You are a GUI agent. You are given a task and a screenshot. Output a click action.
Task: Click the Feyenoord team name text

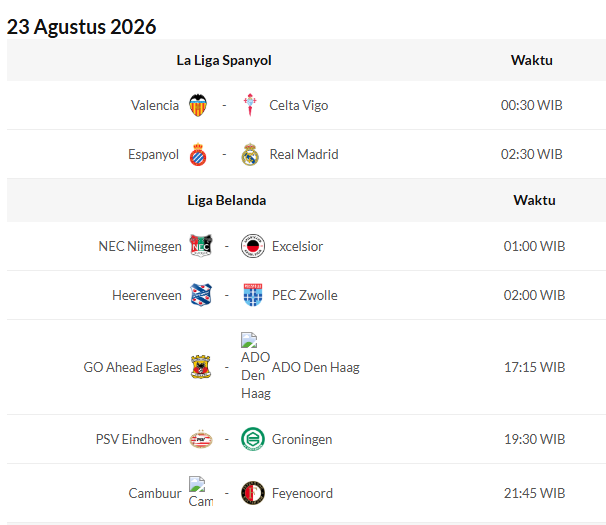tap(302, 493)
